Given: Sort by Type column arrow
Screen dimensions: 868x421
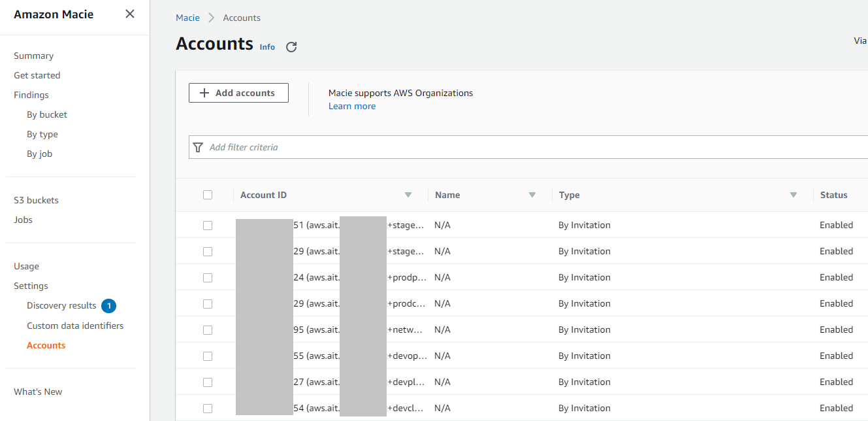Looking at the screenshot, I should pyautogui.click(x=794, y=195).
